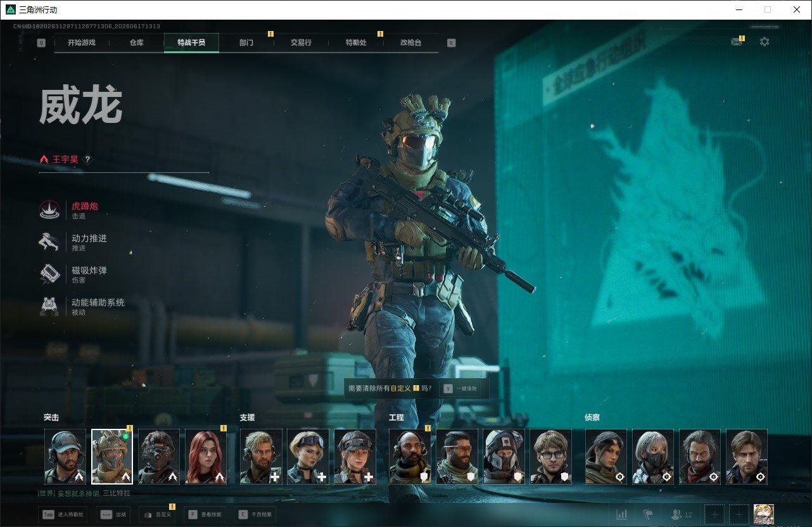This screenshot has width=812, height=527.
Task: Open the 仓库 tab
Action: (x=136, y=43)
